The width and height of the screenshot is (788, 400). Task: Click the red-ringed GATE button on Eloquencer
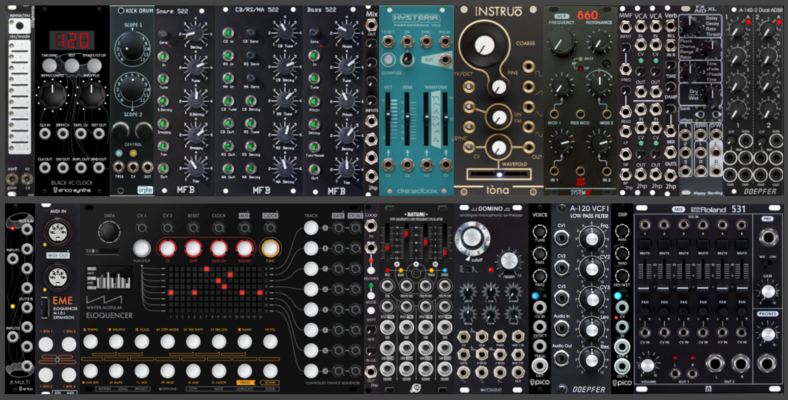193,248
